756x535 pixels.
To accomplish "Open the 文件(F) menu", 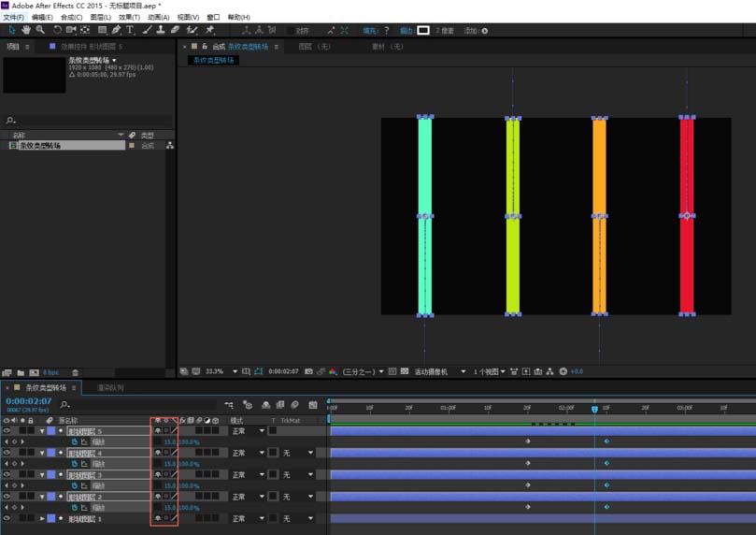I will [13, 18].
